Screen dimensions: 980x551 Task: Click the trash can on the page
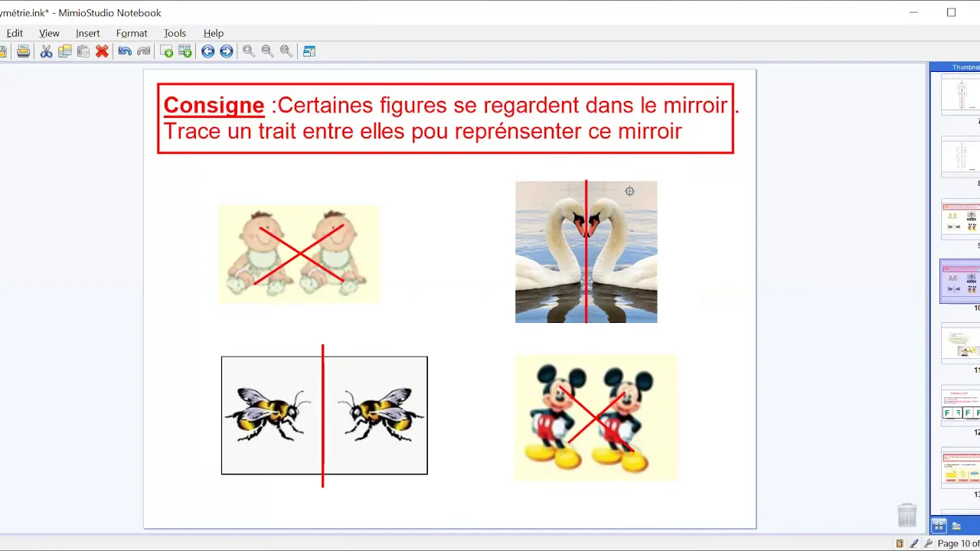tap(906, 514)
